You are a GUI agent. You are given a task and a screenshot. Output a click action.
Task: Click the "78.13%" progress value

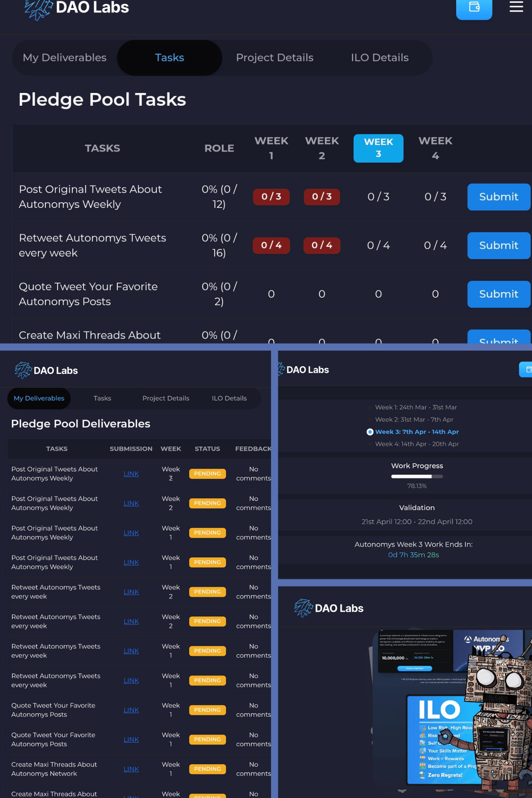point(417,486)
